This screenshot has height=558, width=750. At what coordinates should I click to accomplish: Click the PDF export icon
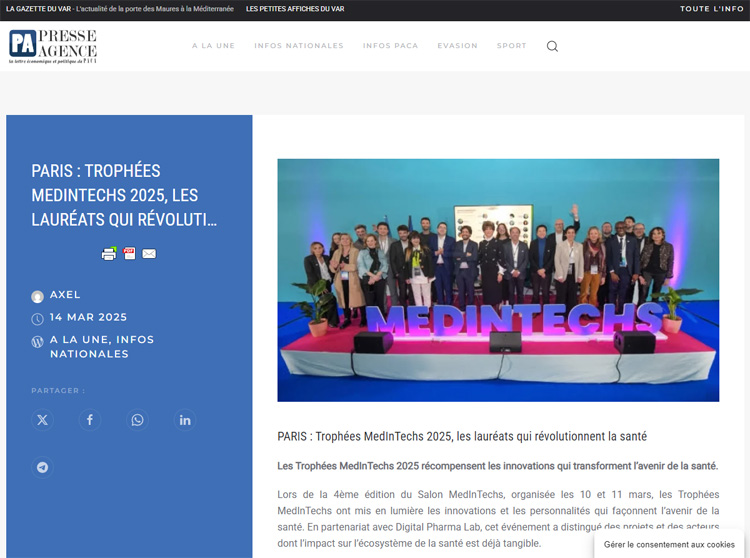click(x=129, y=253)
